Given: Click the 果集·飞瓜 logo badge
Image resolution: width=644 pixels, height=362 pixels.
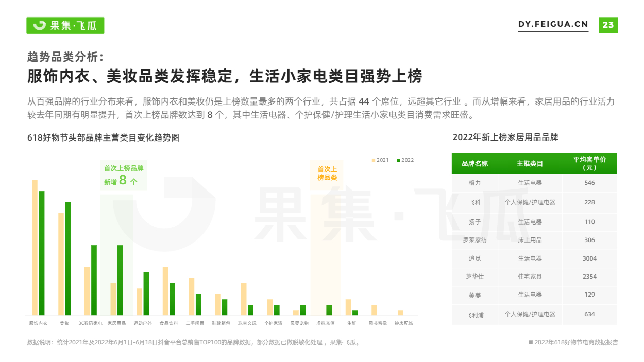Looking at the screenshot, I should coord(65,25).
